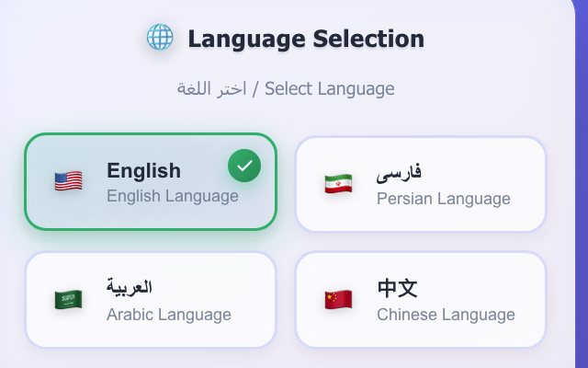Click the "Language Selection" heading
Screen dimensions: 588x368
pos(306,39)
